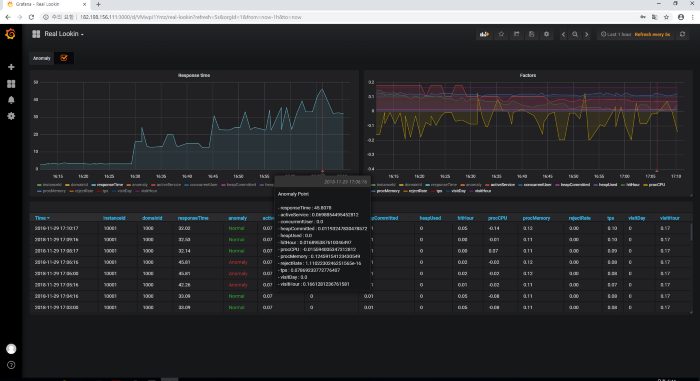This screenshot has width=700, height=381.
Task: Sort table by heapUsed column header
Action: [x=430, y=218]
